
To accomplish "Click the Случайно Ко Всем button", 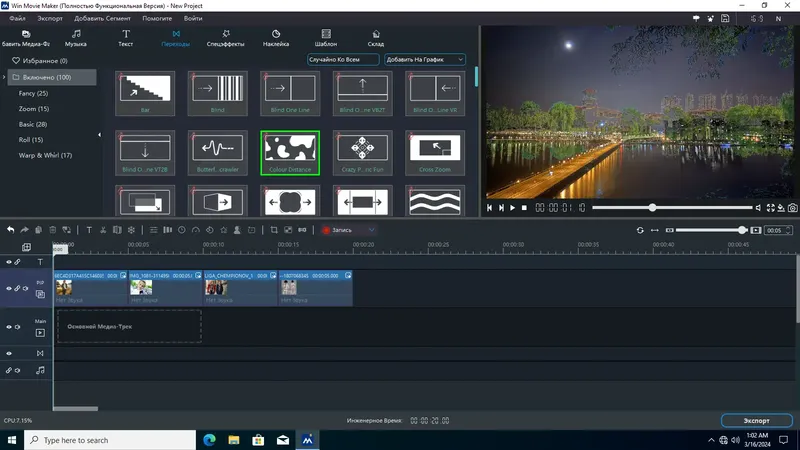I will pos(343,60).
